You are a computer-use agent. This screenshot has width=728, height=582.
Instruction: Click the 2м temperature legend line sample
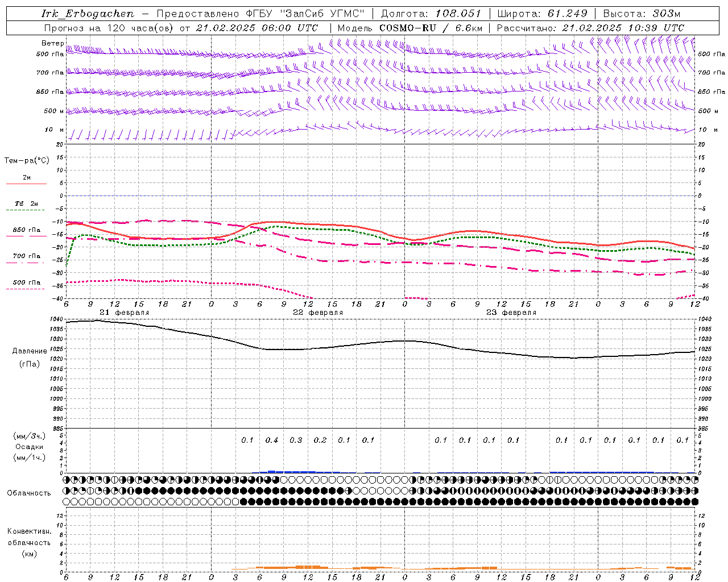point(26,184)
